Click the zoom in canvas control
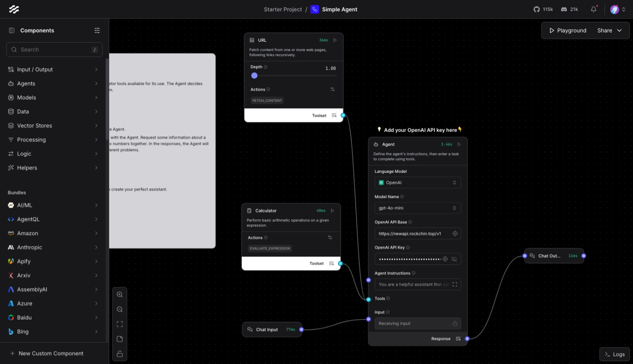 tap(120, 294)
